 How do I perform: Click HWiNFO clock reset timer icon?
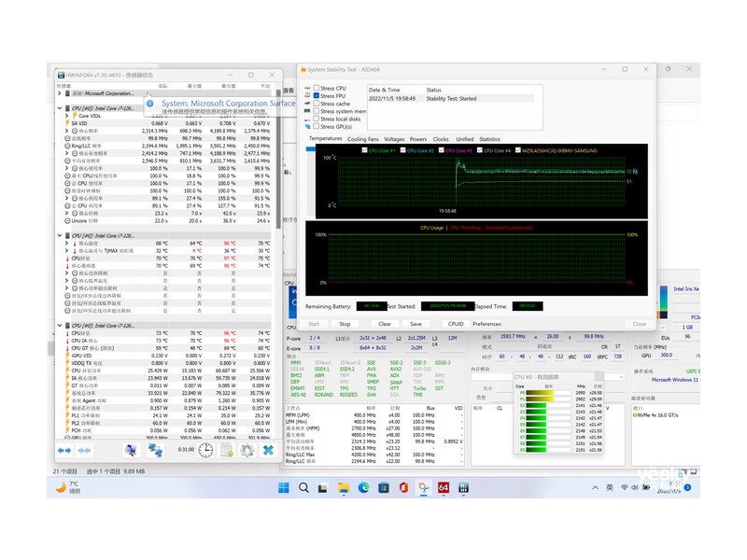point(205,450)
